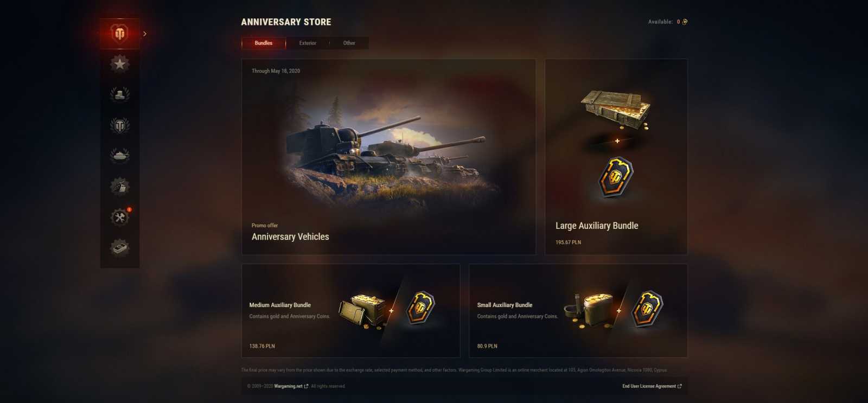This screenshot has height=403, width=868.
Task: Select the wrench tools icon with notification badge
Action: pos(120,217)
